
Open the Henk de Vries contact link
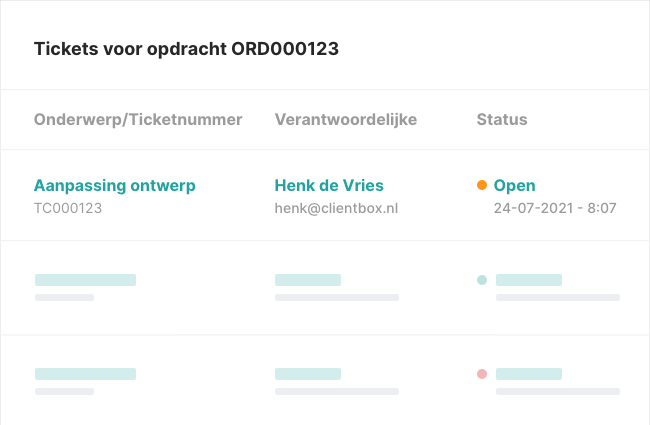coord(329,185)
